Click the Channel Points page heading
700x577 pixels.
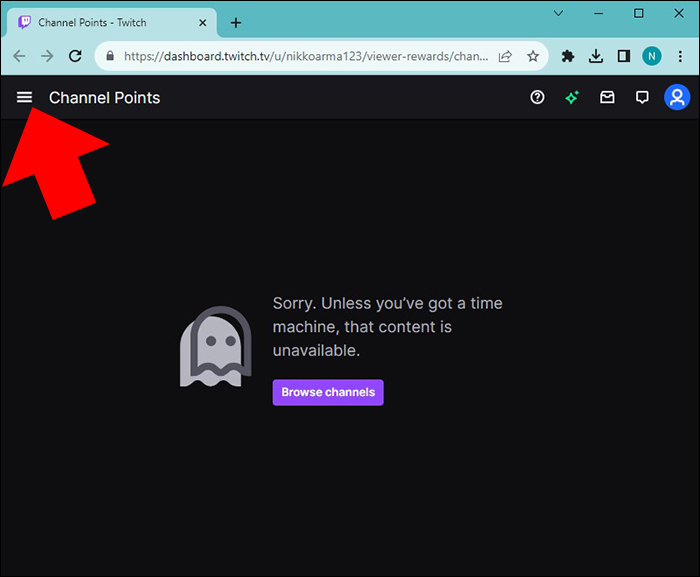(104, 97)
